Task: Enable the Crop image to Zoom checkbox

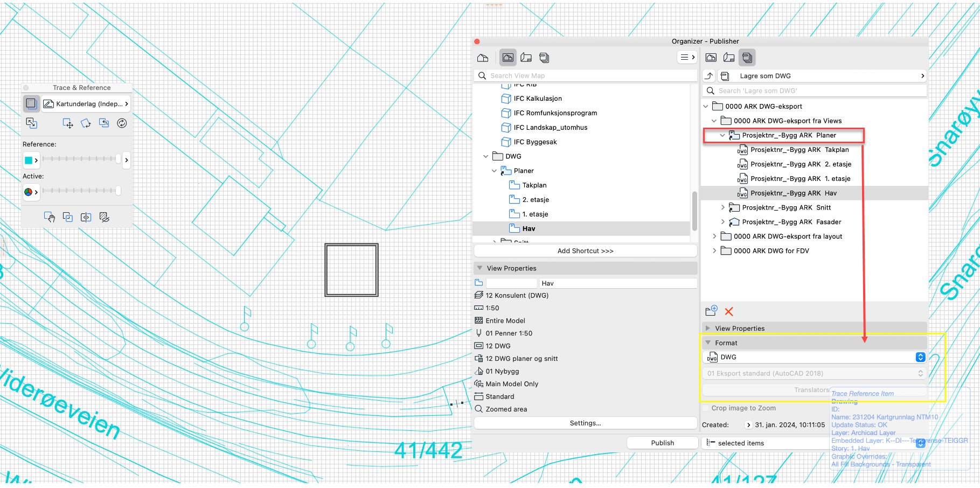Action: pyautogui.click(x=706, y=408)
